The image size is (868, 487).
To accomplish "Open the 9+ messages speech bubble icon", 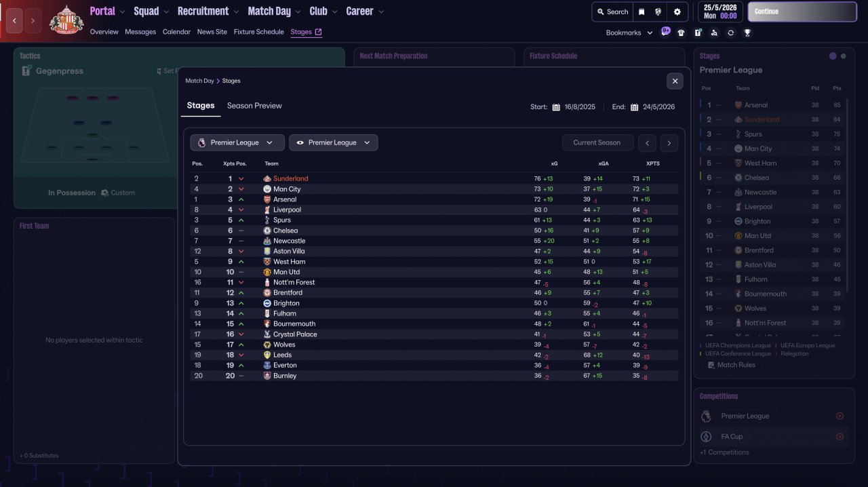I will point(666,32).
